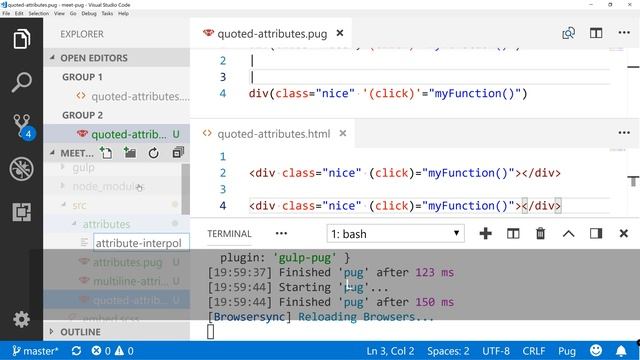Refresh the explorer file tree
Screen dimensions: 640x360
click(x=153, y=153)
